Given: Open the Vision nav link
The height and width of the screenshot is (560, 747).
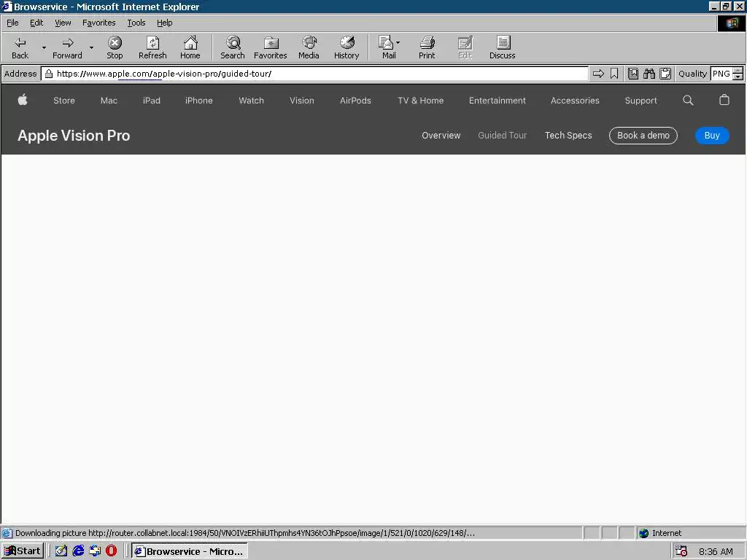Looking at the screenshot, I should pos(301,101).
